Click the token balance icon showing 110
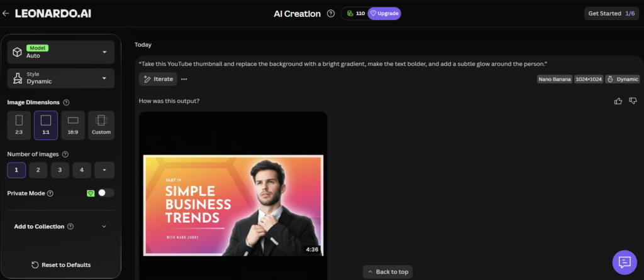This screenshot has height=280, width=644. tap(350, 14)
